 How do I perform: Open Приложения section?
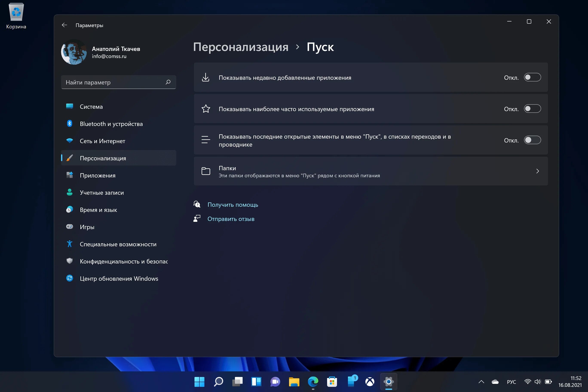point(118,175)
